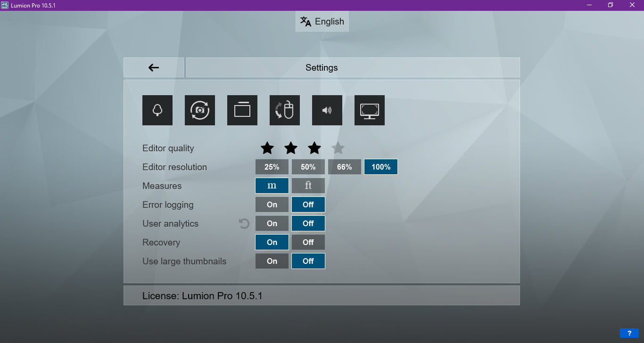Turn Error logging Off
Screen dimensions: 644x343
[308, 204]
